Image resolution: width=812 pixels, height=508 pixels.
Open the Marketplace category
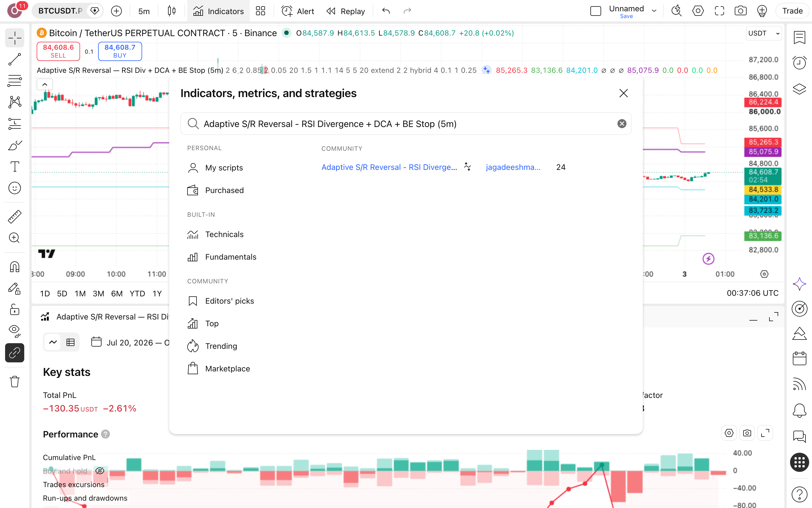219,369
